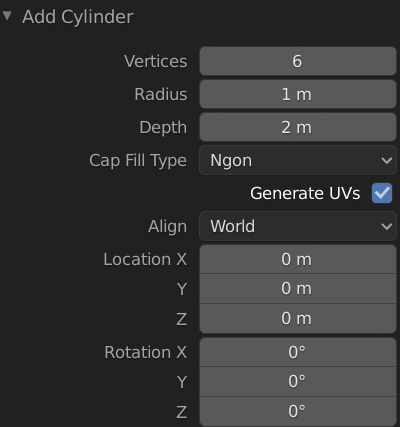The width and height of the screenshot is (400, 427).
Task: Select the Vertices value field
Action: click(298, 61)
